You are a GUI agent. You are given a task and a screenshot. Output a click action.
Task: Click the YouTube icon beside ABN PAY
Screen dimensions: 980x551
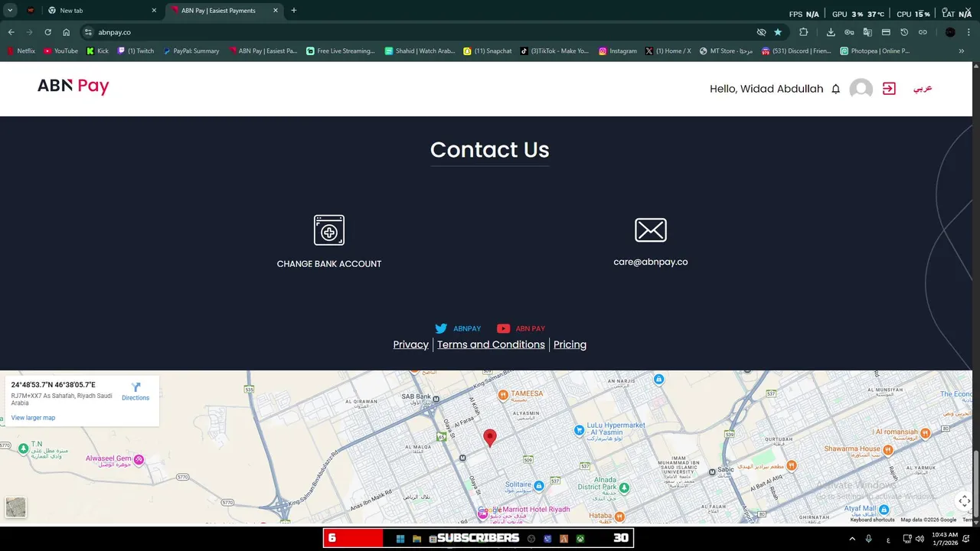click(503, 328)
